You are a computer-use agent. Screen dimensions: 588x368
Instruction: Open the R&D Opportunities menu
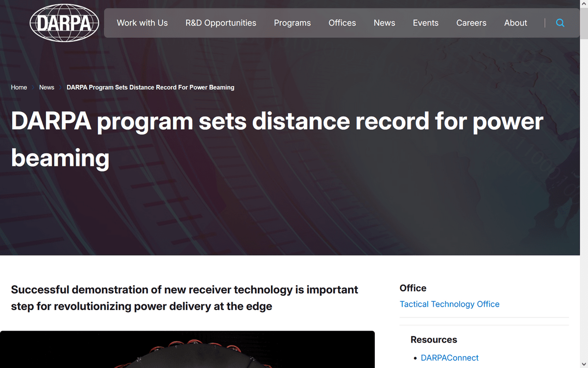click(x=220, y=23)
